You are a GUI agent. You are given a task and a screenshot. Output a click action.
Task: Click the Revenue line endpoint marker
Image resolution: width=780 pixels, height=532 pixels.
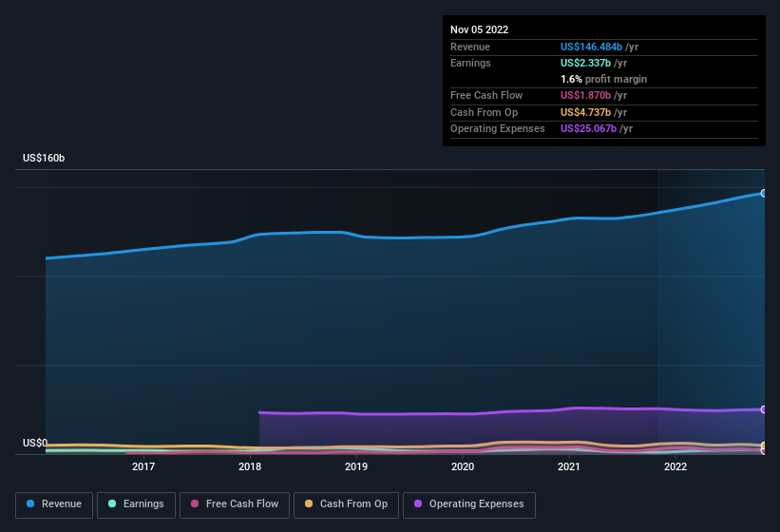[x=764, y=194]
